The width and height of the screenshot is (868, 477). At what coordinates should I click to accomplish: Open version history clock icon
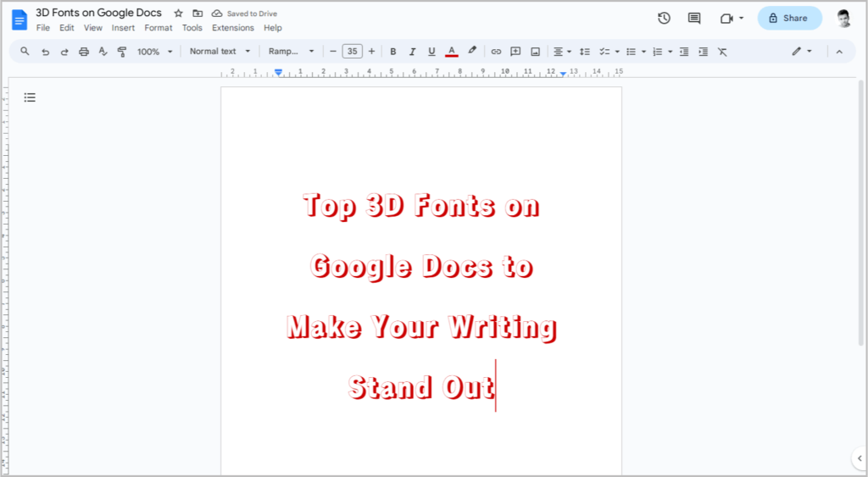(664, 19)
